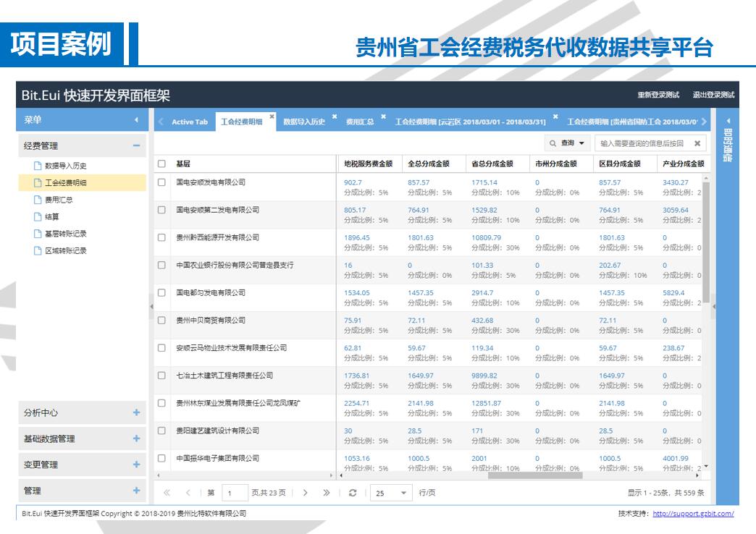Click the splitter arrow beside the 即时通信 panel
This screenshot has width=756, height=534.
pyautogui.click(x=714, y=307)
